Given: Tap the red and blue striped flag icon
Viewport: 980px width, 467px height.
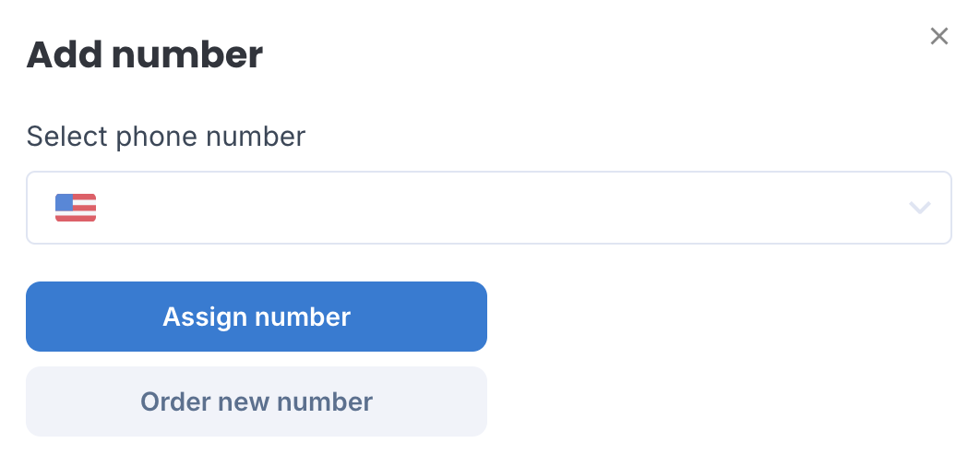Looking at the screenshot, I should point(76,208).
